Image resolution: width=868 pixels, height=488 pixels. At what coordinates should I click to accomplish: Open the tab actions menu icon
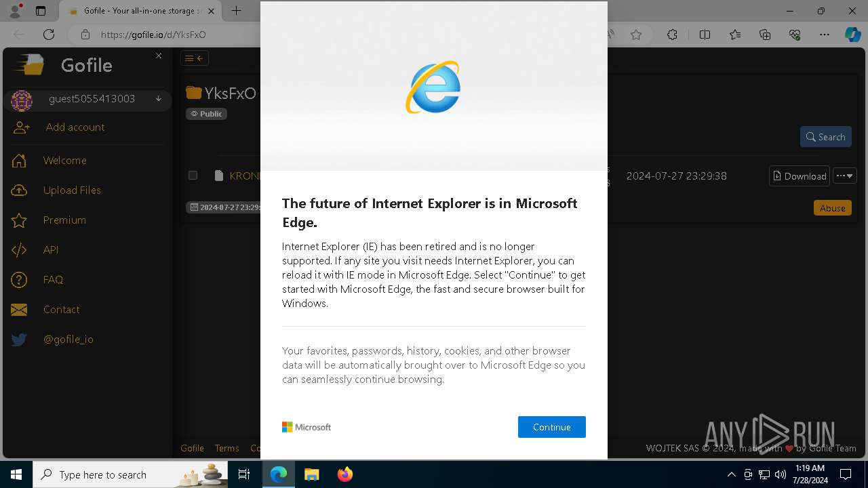tap(41, 11)
